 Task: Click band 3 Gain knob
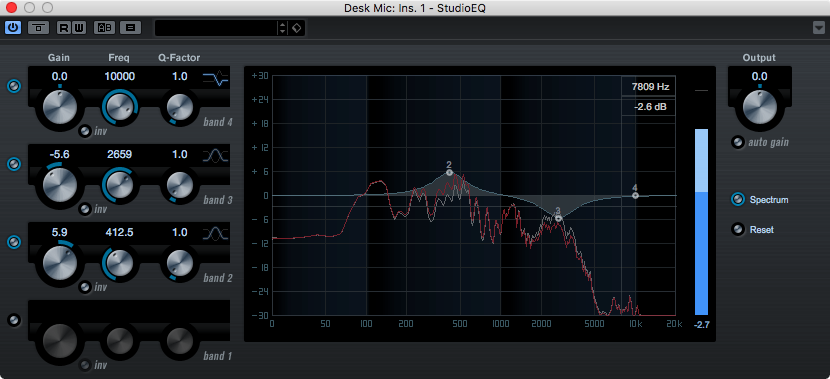pos(59,185)
